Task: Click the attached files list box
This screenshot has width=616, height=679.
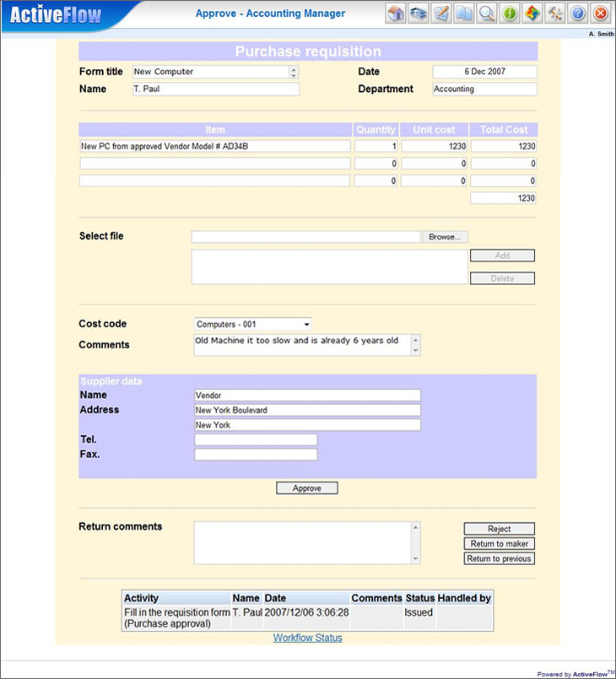Action: [x=330, y=267]
